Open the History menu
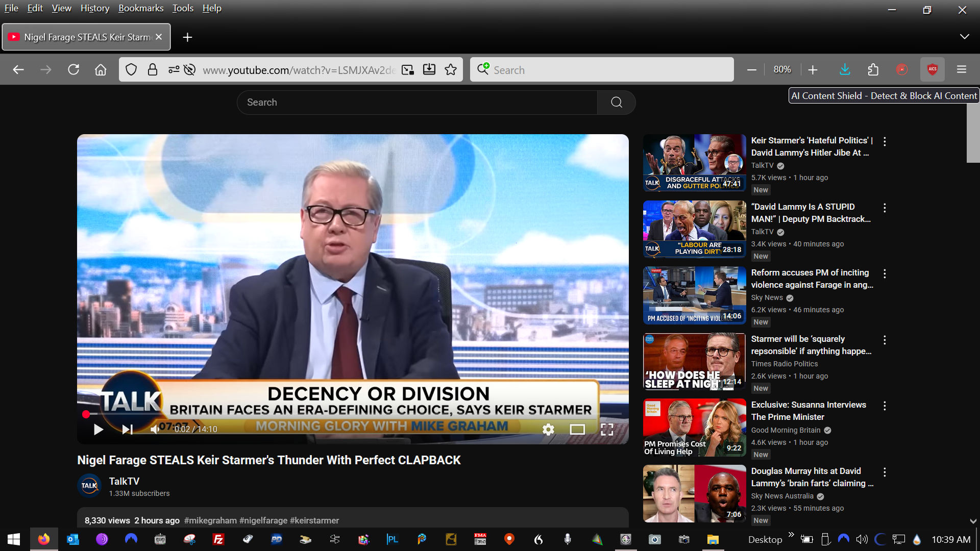This screenshot has width=980, height=551. (95, 8)
